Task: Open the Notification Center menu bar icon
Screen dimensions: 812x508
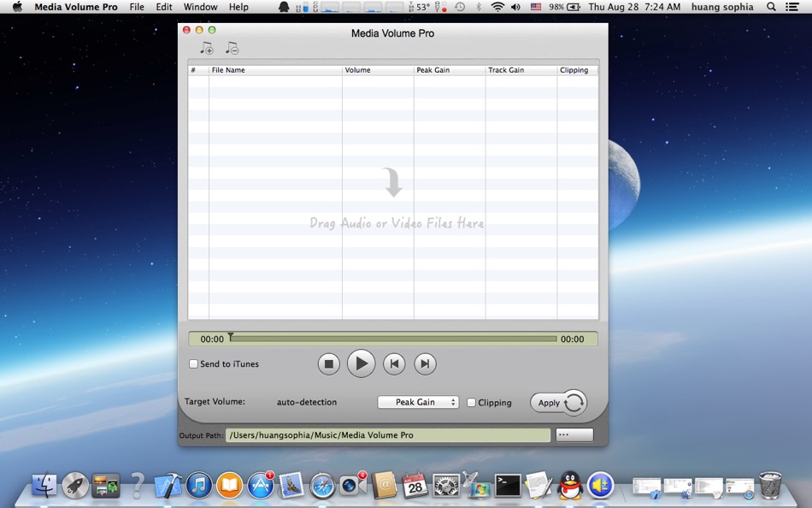Action: pyautogui.click(x=791, y=7)
